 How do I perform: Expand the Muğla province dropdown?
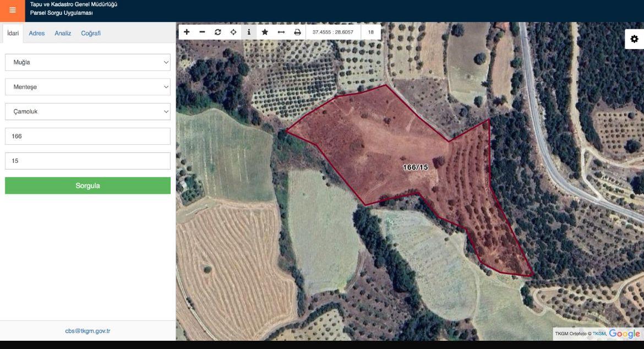click(x=88, y=62)
